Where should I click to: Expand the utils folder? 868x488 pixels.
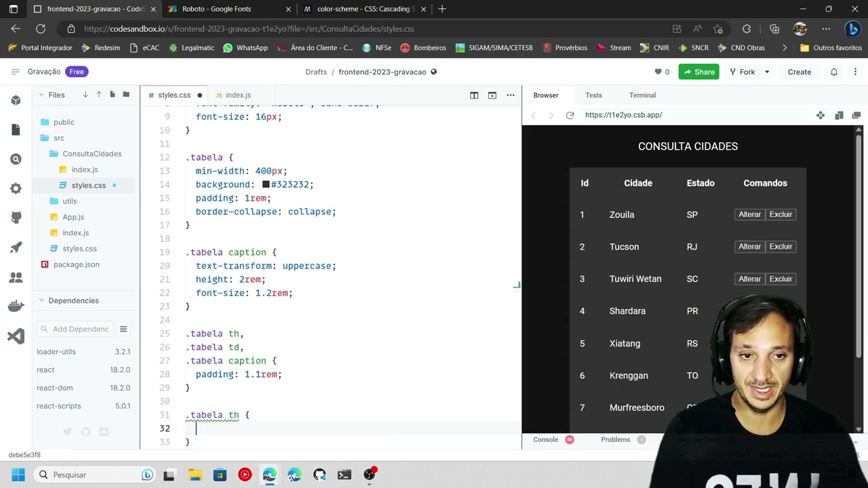(x=69, y=201)
